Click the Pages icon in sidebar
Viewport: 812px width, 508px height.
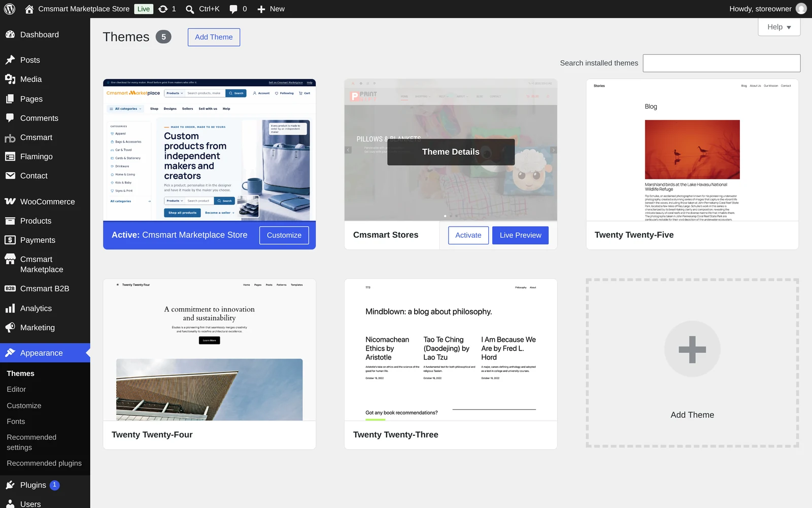click(x=10, y=99)
